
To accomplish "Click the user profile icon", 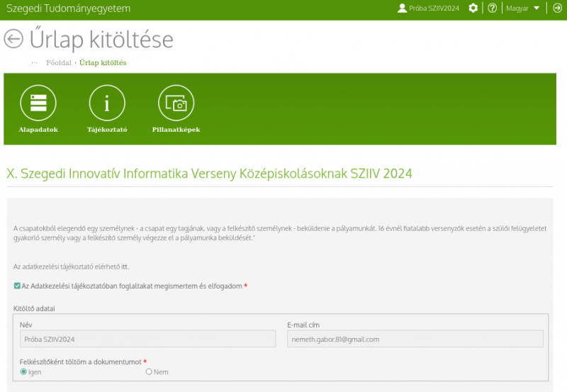I will click(x=403, y=8).
